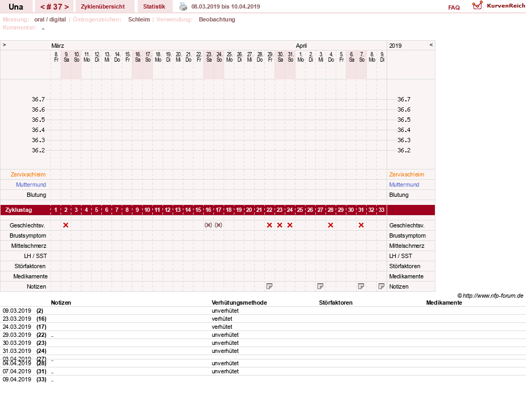The image size is (526, 420).
Task: Click the Zervixschleim row label
Action: (28, 174)
